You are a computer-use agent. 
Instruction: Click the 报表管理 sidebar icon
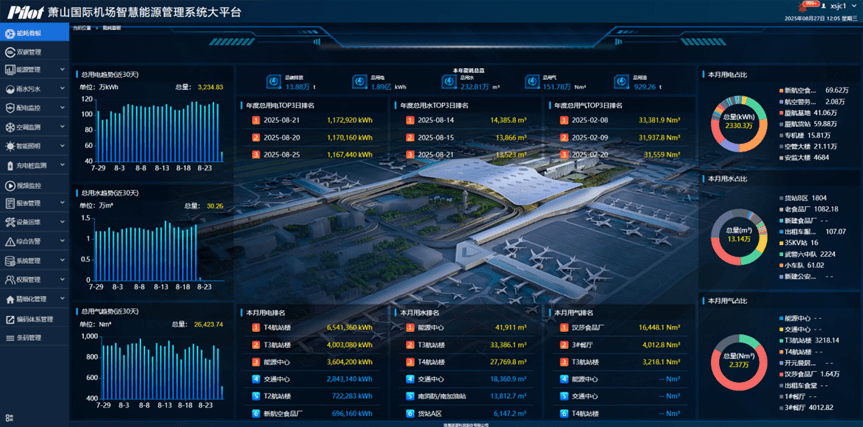point(9,203)
